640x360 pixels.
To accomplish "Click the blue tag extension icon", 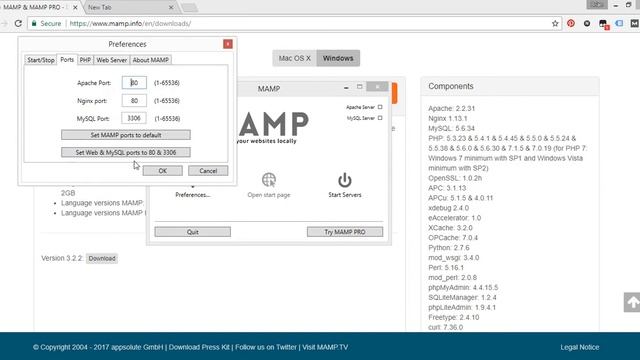I will [619, 24].
